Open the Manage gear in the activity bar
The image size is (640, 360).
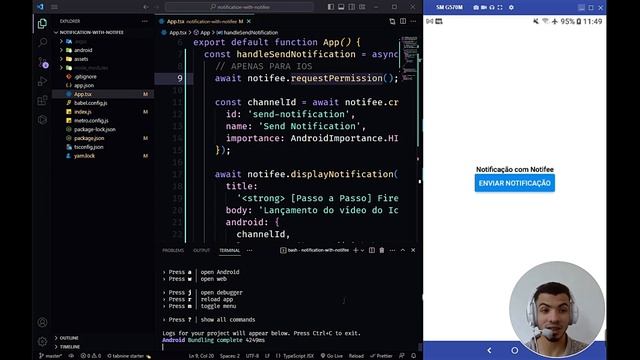[x=42, y=341]
